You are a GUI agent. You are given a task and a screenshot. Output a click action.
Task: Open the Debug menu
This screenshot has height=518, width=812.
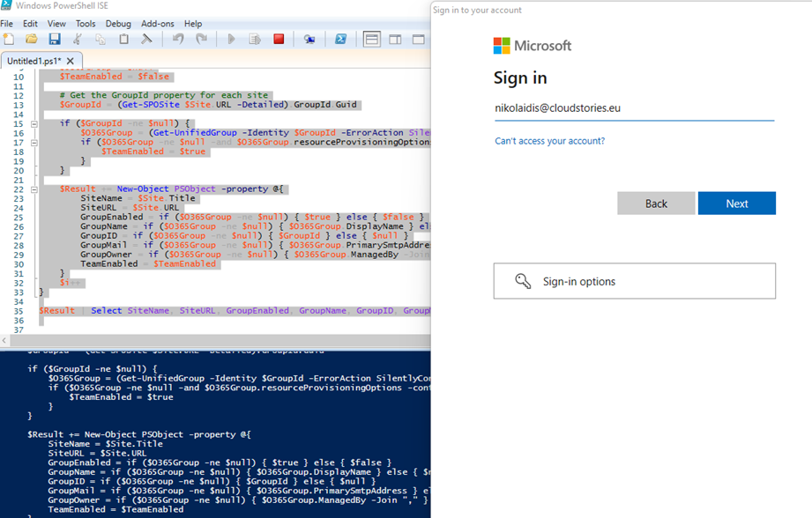pos(118,24)
